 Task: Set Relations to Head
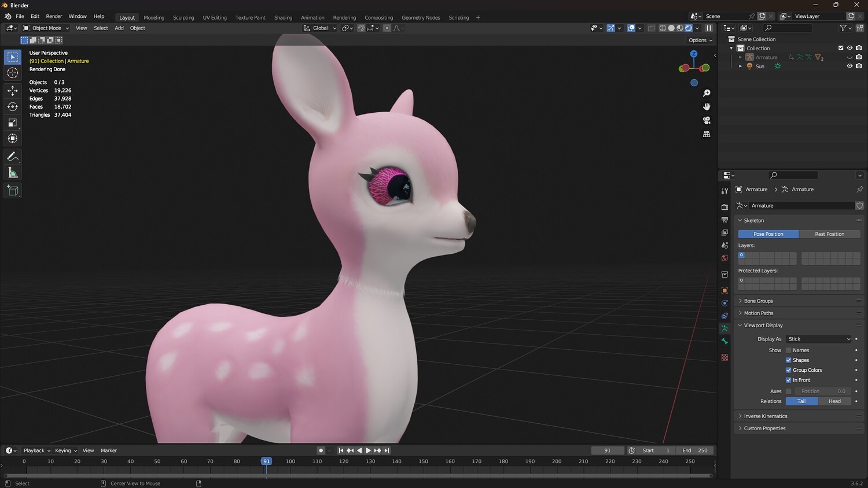[834, 401]
